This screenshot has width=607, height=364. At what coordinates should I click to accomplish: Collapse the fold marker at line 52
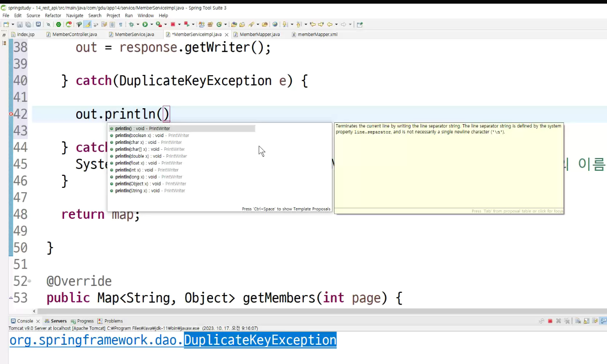click(30, 281)
